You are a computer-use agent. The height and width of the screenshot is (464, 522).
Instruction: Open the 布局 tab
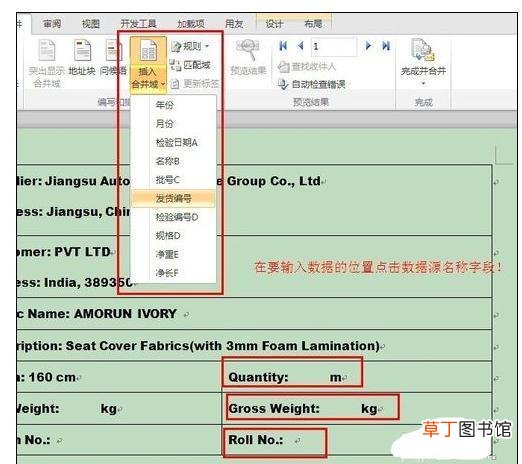(x=313, y=24)
